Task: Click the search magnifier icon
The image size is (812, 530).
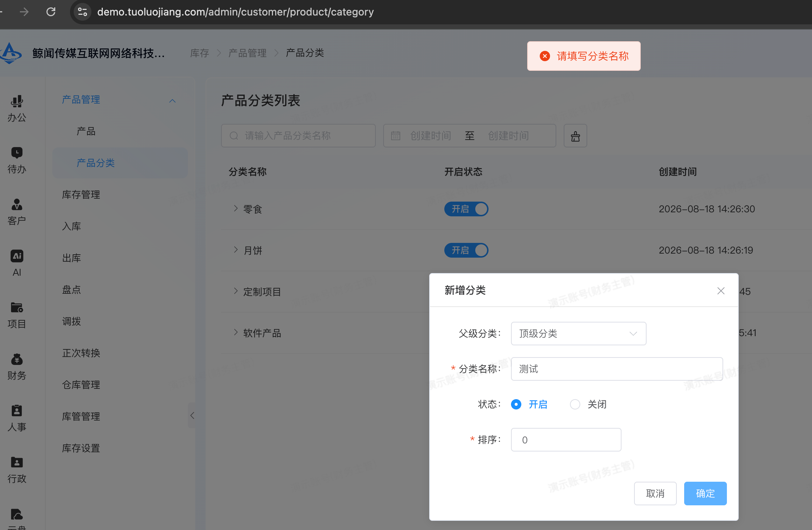Action: tap(234, 136)
